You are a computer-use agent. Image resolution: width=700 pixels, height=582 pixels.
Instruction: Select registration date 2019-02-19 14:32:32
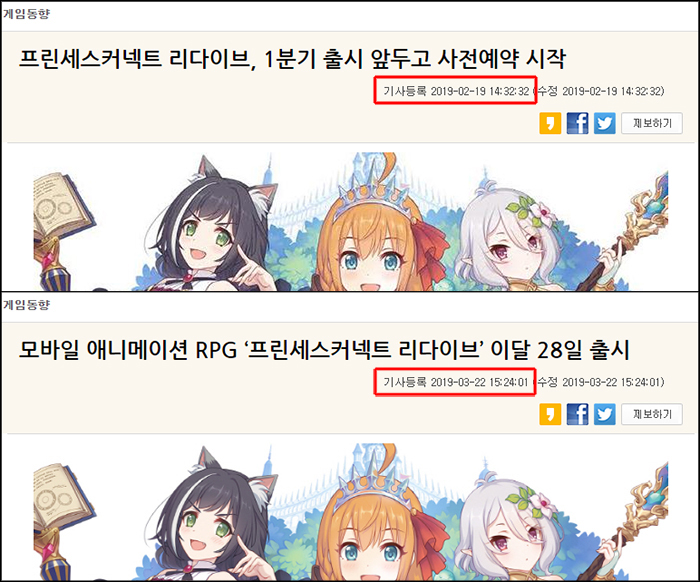(x=456, y=91)
